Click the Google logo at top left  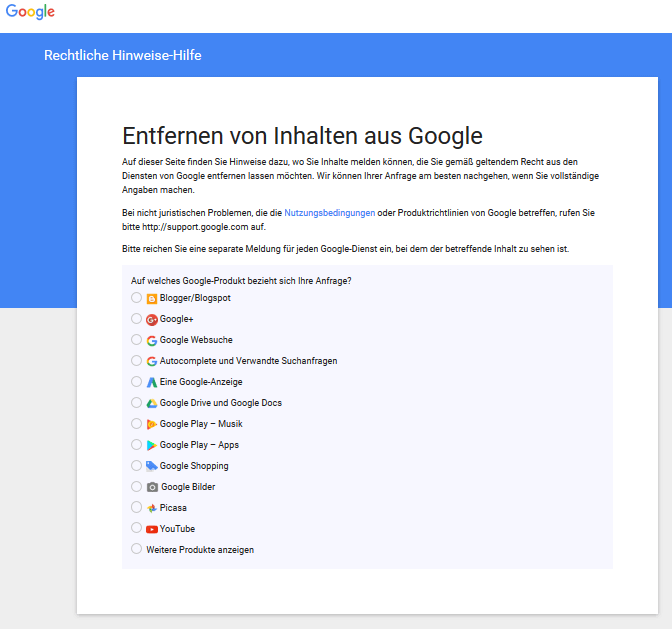pyautogui.click(x=30, y=12)
